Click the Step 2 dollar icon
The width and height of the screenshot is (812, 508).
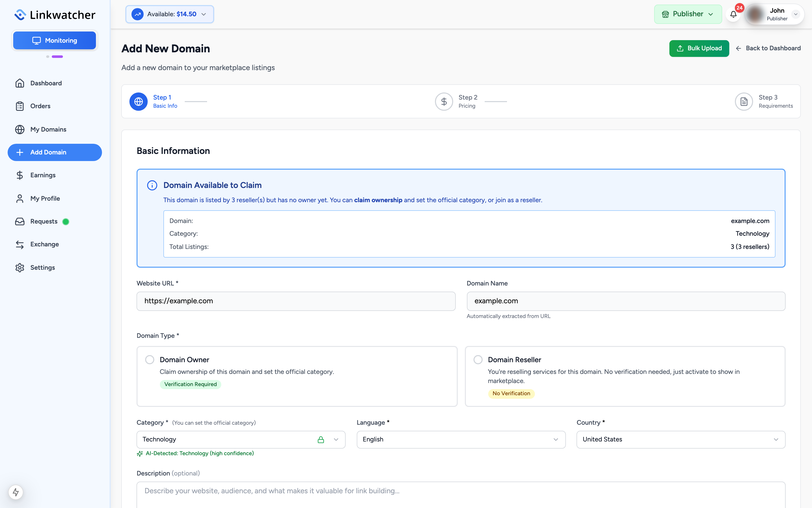coord(444,101)
